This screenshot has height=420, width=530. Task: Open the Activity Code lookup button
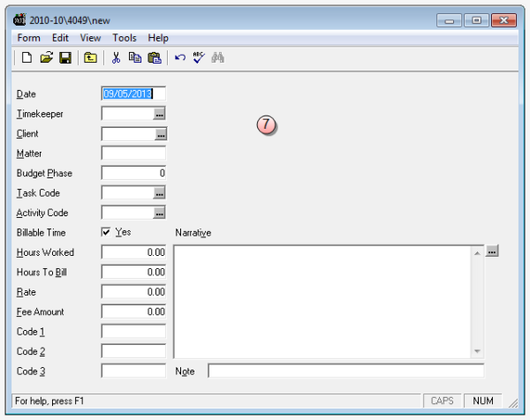tap(160, 213)
